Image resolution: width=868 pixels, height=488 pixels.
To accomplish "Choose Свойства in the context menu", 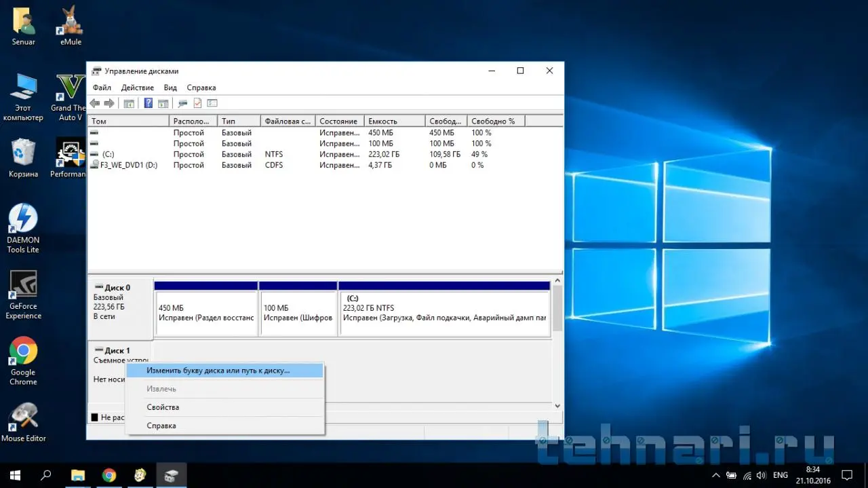I will pyautogui.click(x=163, y=407).
